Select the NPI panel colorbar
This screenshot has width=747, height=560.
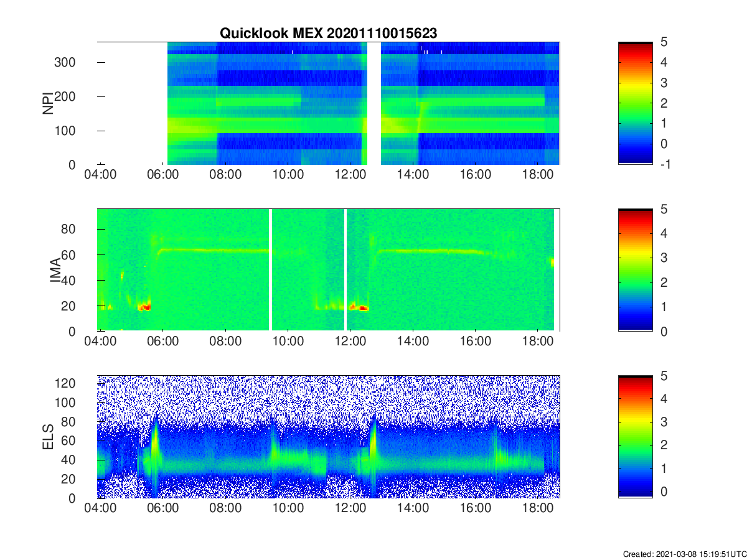(635, 103)
